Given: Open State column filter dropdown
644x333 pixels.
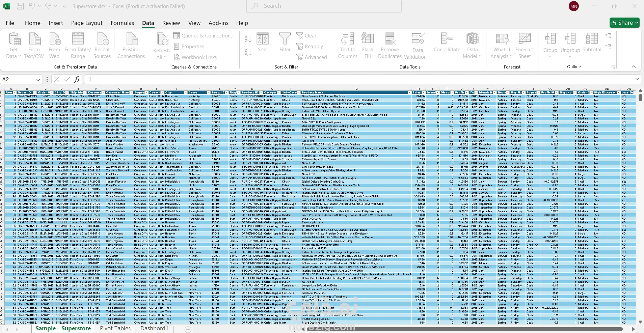Looking at the screenshot, I should point(209,92).
